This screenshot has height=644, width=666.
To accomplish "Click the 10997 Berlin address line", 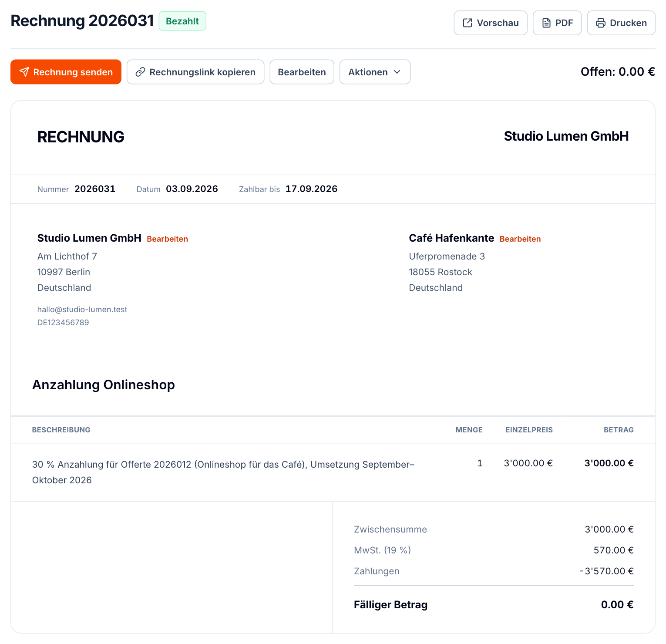I will point(64,272).
